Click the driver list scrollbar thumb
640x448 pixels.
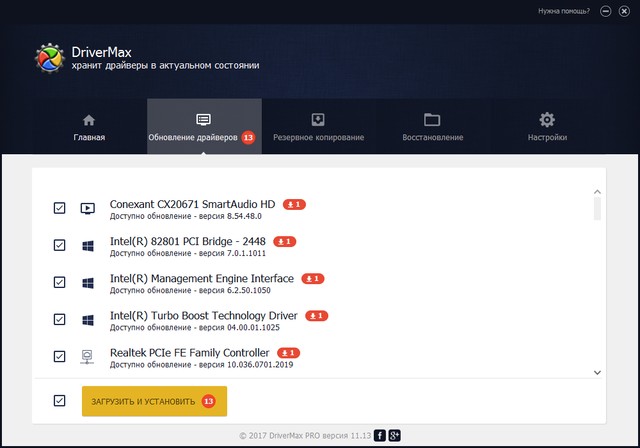597,209
